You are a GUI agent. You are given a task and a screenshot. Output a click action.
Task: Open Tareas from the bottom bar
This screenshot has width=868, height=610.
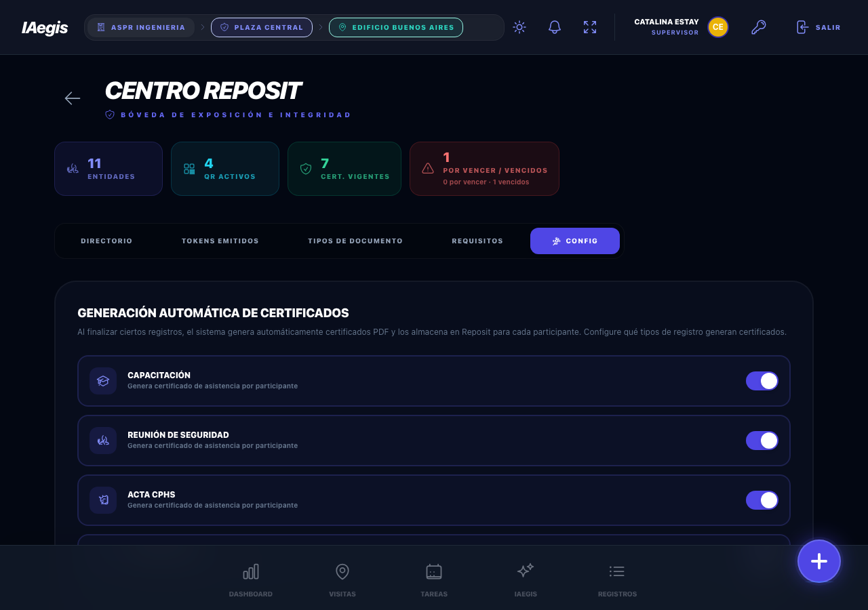(434, 580)
